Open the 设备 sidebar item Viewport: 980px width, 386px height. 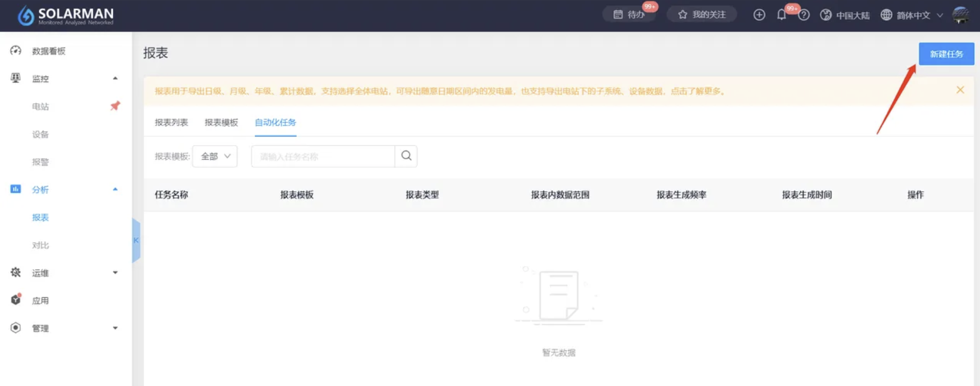point(41,134)
